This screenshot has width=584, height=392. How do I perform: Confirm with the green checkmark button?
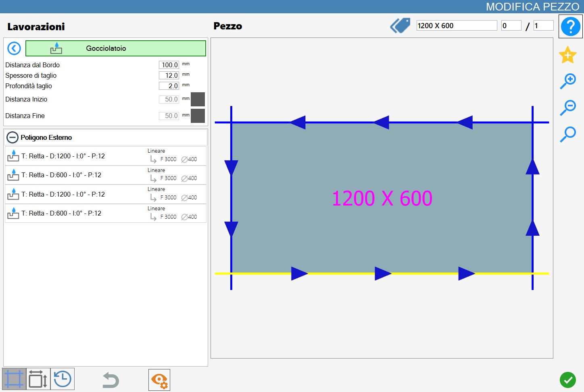568,380
